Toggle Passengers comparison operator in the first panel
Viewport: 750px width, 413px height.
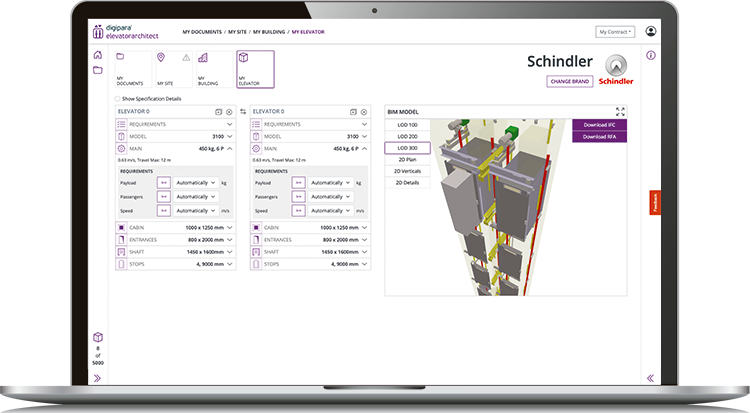tap(164, 197)
